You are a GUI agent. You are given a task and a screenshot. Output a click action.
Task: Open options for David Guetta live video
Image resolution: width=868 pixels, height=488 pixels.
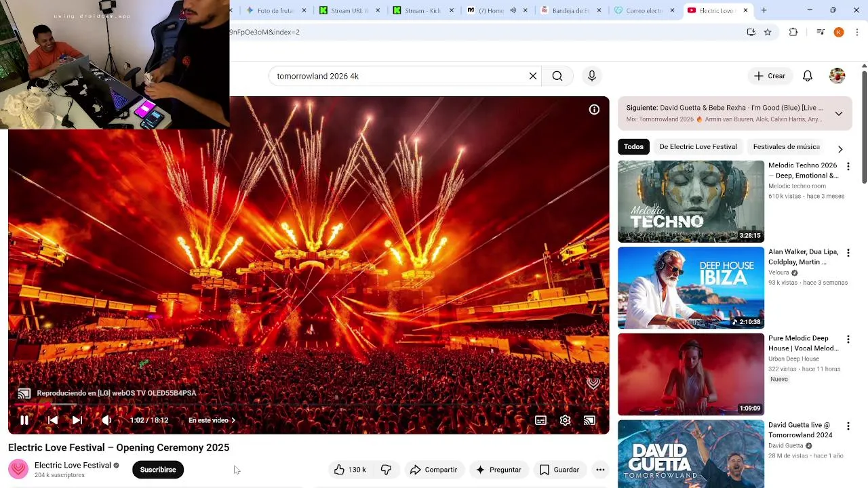point(848,426)
